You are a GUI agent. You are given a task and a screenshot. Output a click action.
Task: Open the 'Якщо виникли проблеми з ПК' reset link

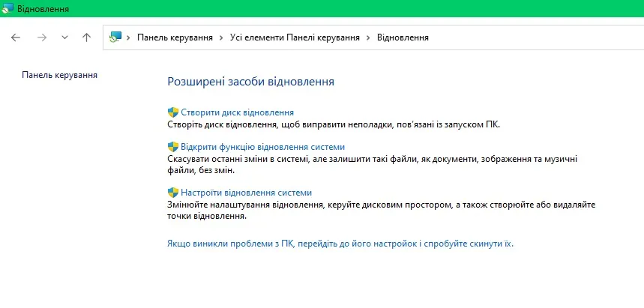(x=340, y=244)
